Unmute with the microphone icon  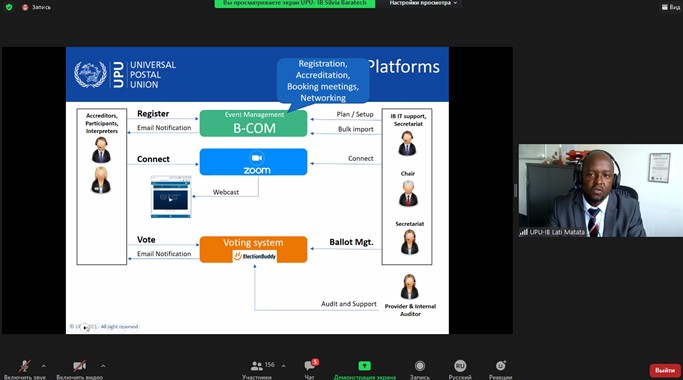24,366
